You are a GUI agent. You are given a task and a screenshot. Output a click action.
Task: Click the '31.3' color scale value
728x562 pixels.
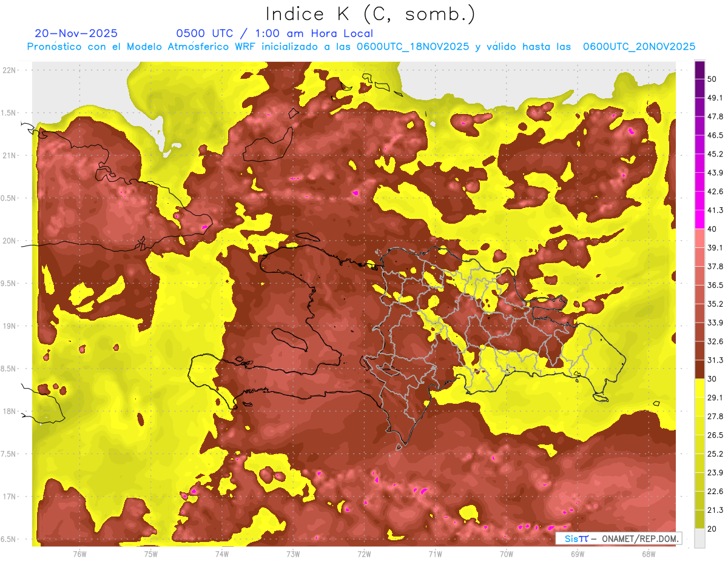pos(715,360)
